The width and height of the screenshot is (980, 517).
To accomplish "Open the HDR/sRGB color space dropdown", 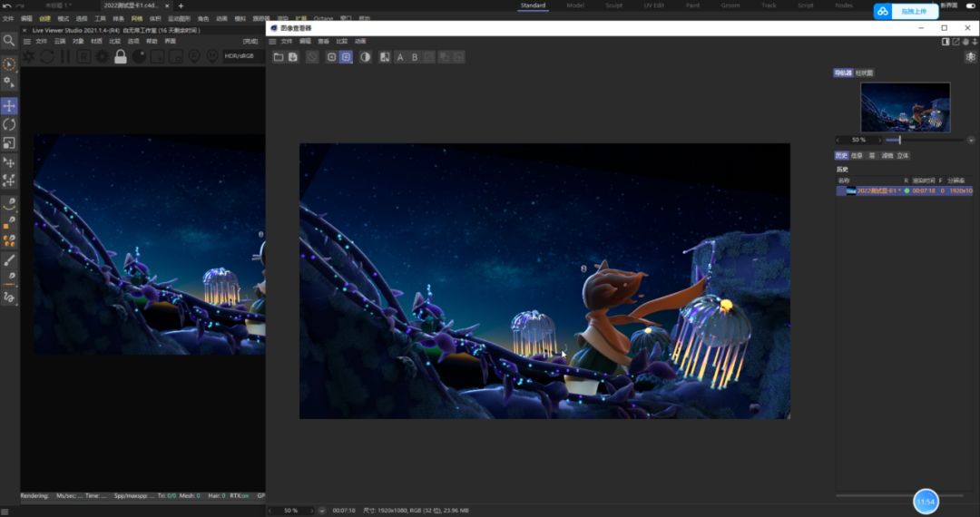I will tap(244, 56).
